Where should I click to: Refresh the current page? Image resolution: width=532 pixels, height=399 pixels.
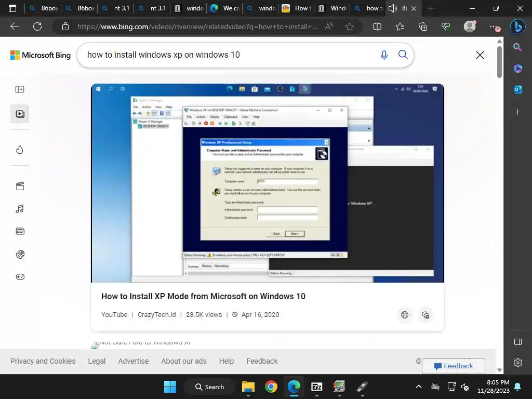tap(37, 26)
